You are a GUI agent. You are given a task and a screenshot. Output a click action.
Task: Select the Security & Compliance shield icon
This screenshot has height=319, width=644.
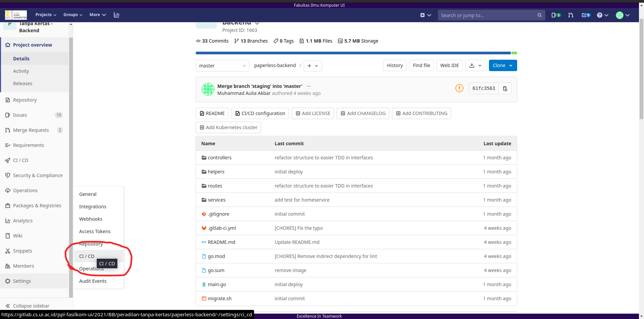(x=8, y=175)
